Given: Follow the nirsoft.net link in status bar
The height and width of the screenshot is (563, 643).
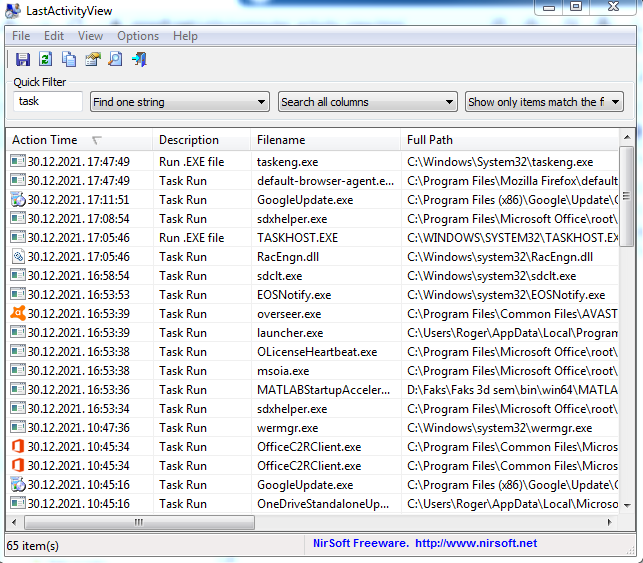Looking at the screenshot, I should (475, 543).
